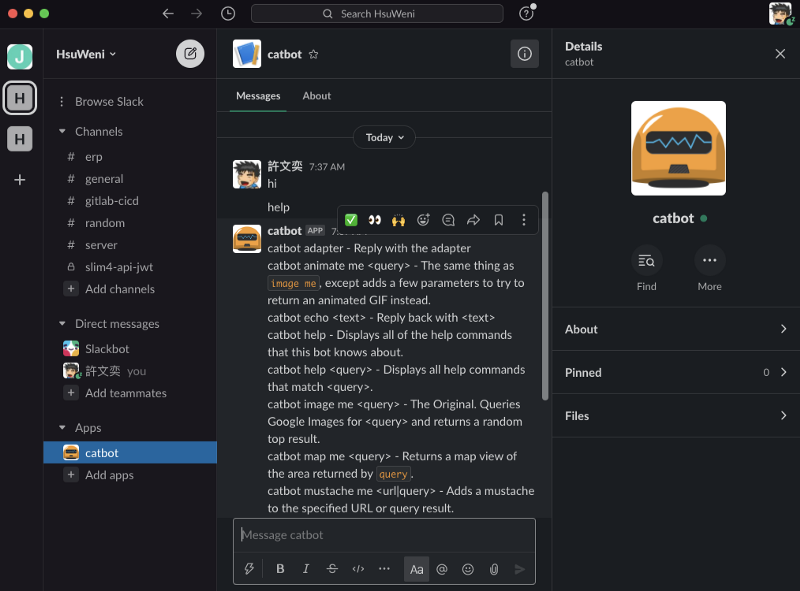The height and width of the screenshot is (591, 800).
Task: Open the help question mark icon
Action: [526, 14]
